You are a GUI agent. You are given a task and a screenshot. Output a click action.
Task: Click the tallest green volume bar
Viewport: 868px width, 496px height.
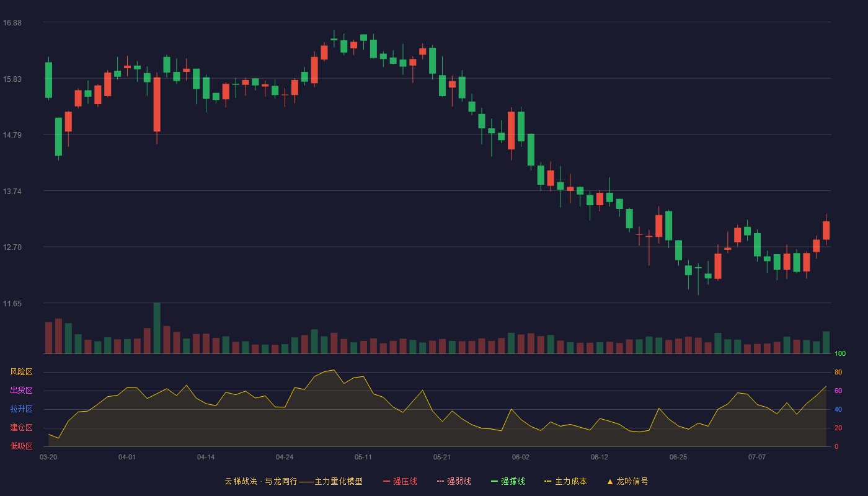(157, 328)
